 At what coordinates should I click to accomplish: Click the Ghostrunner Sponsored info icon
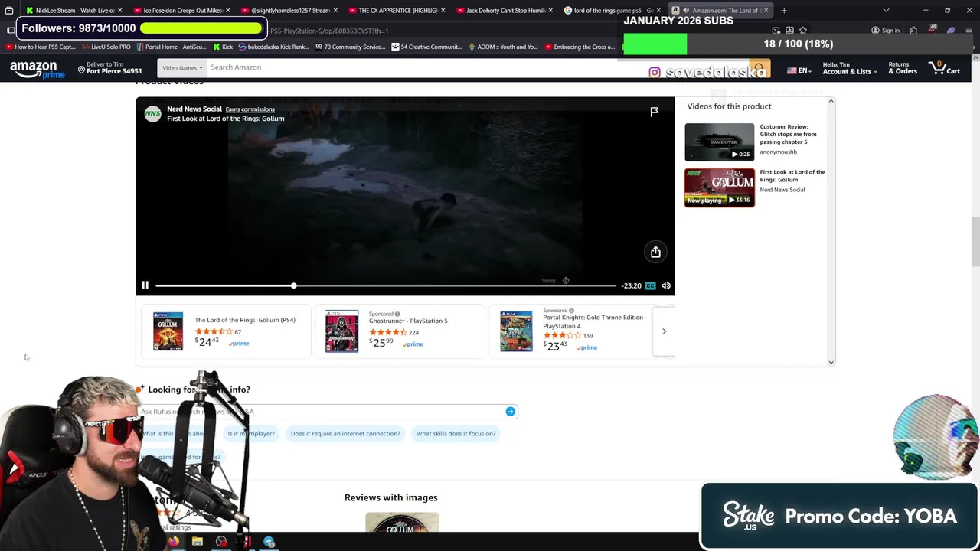tap(398, 314)
